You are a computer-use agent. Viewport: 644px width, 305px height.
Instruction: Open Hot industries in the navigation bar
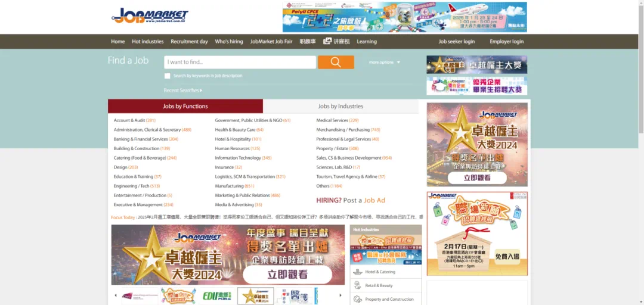click(148, 42)
